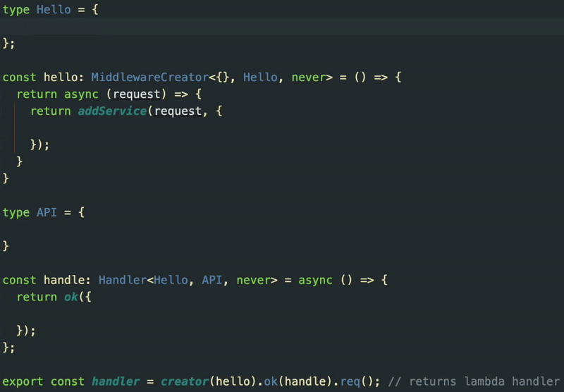
Task: Click the creator function call
Action: tap(185, 382)
